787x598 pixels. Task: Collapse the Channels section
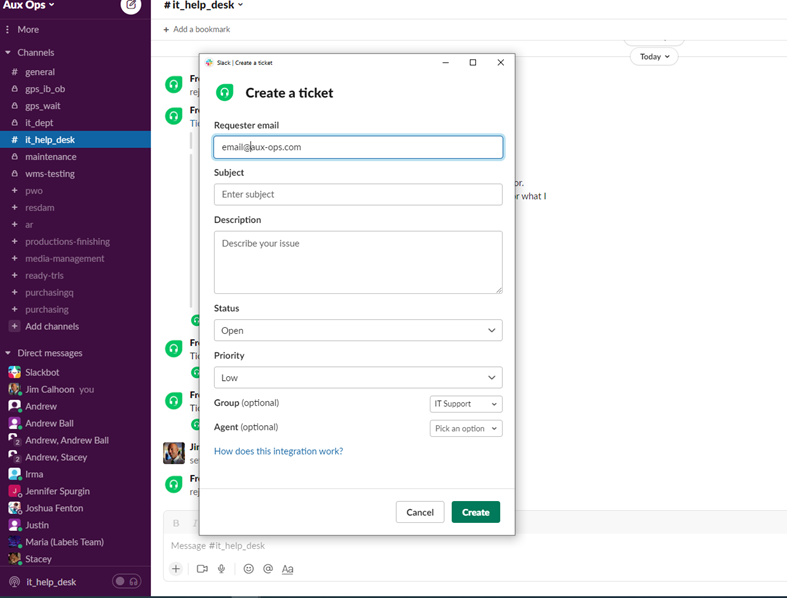click(x=8, y=52)
